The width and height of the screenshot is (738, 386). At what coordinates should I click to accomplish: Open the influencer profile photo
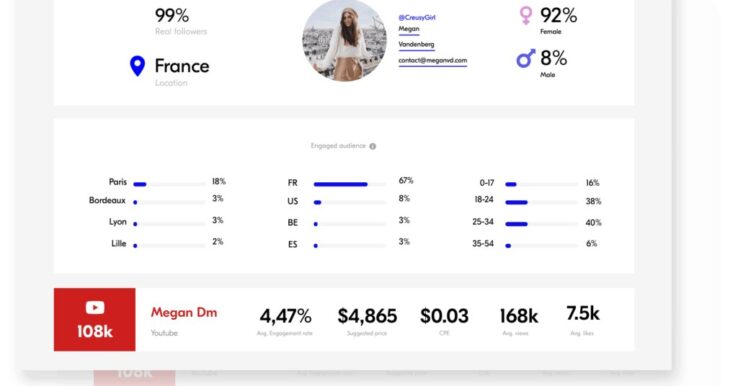[345, 40]
